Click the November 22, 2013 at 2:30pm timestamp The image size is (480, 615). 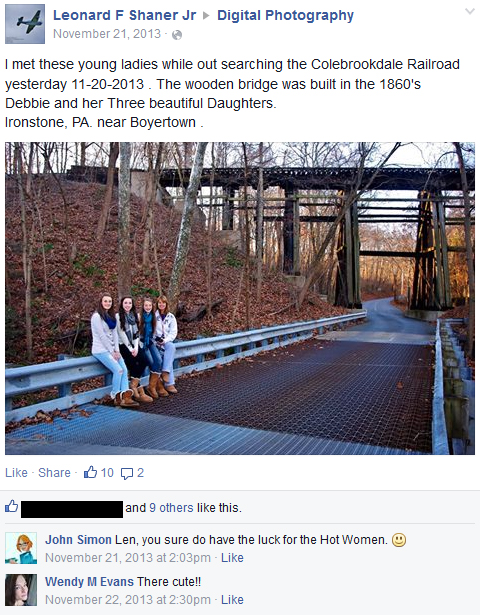click(x=128, y=600)
